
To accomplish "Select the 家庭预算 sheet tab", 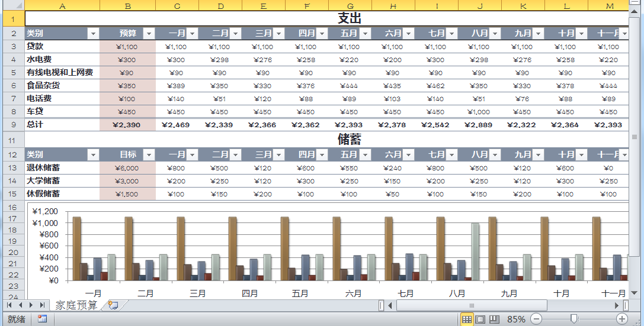I will 76,305.
